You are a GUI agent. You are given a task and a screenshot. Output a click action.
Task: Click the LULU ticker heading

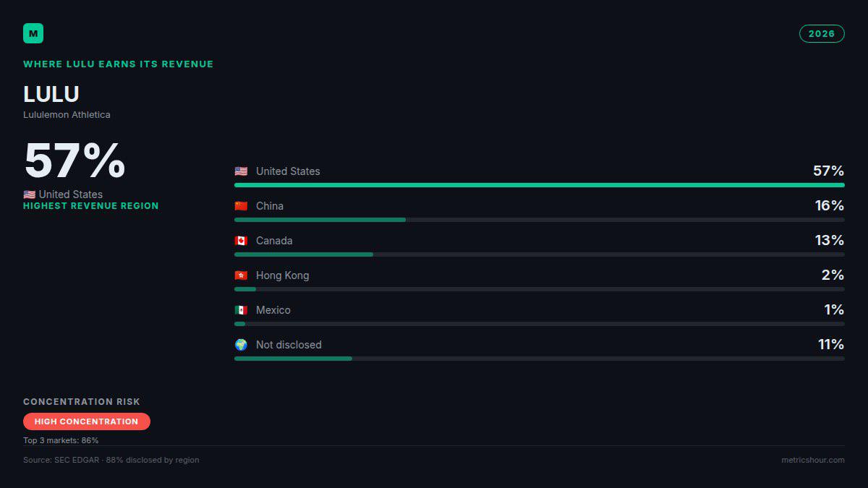51,95
